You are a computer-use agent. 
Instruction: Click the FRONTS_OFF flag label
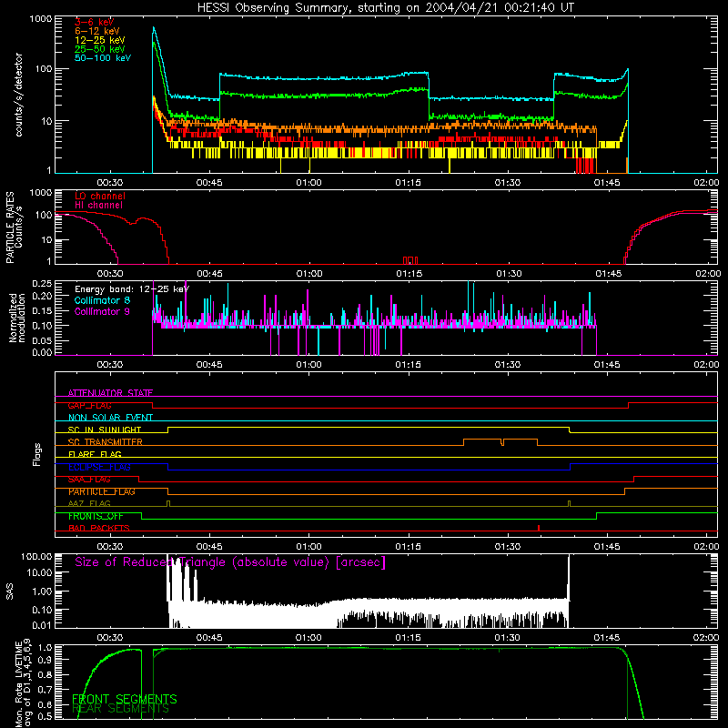coord(96,516)
